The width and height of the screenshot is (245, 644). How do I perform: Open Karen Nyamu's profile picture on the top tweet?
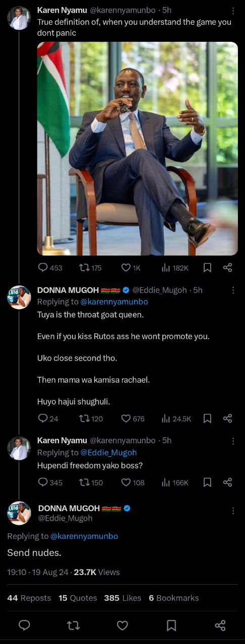(x=19, y=18)
